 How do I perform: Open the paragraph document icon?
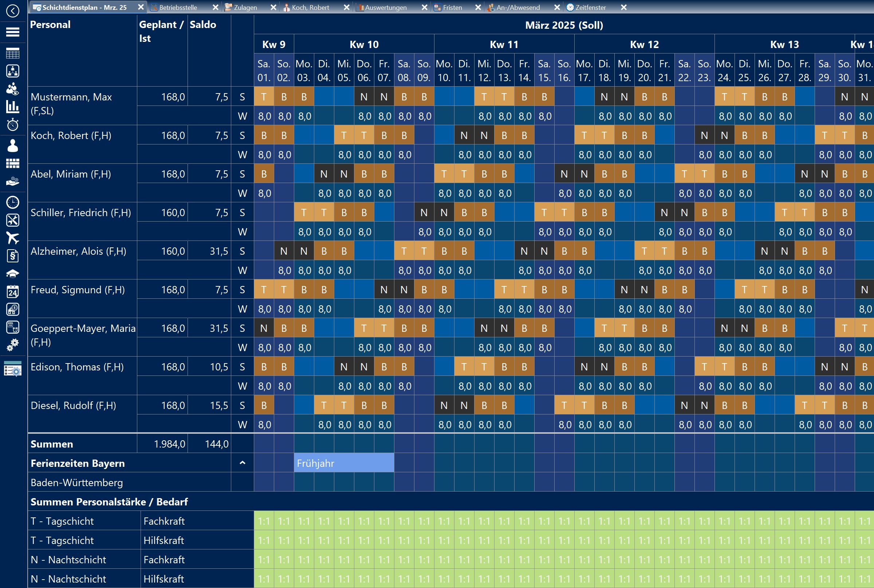(x=13, y=256)
